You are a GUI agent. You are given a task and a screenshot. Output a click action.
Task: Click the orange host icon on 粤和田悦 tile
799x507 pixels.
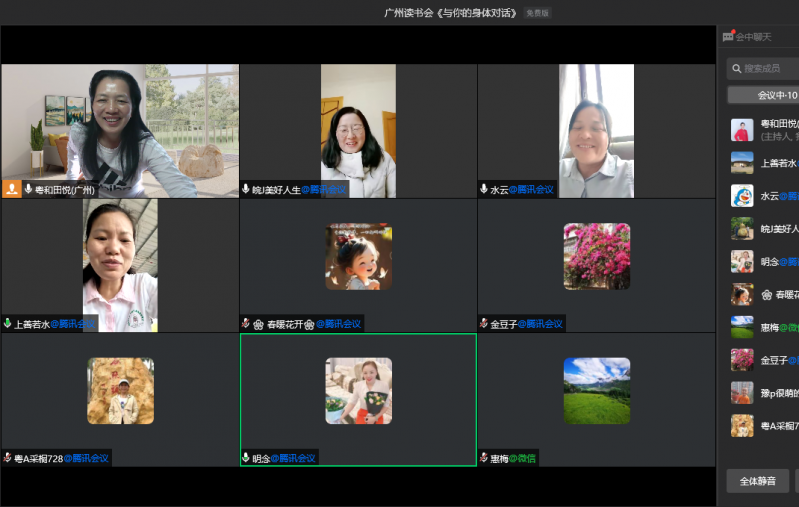tap(12, 189)
